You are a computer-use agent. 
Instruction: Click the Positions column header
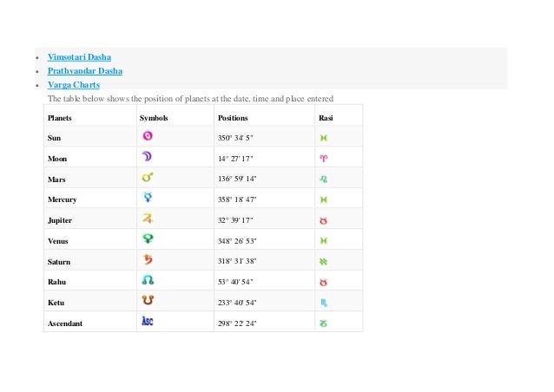(233, 116)
